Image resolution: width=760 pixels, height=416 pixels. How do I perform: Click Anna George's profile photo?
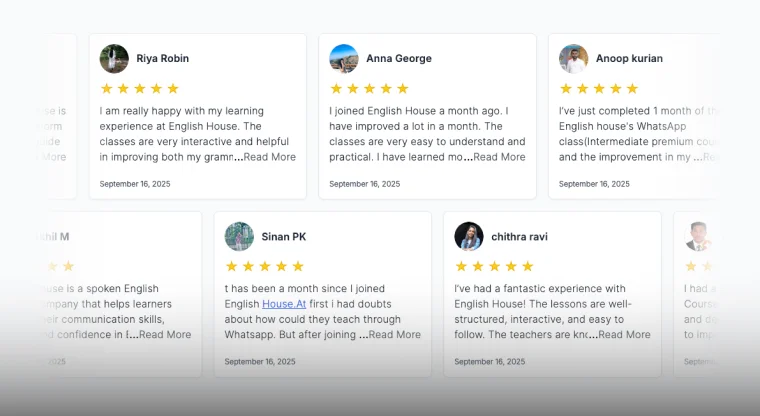click(344, 58)
